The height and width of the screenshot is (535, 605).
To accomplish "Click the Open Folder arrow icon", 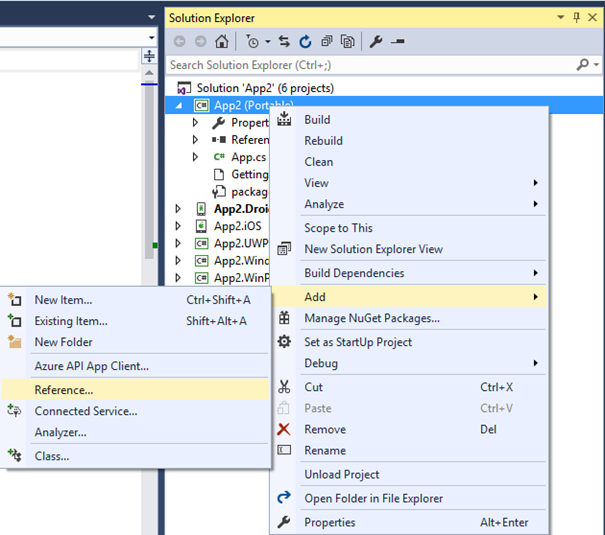I will tap(284, 497).
